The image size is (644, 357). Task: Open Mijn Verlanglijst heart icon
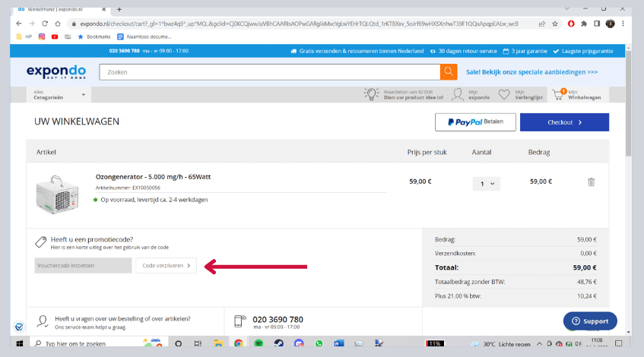504,94
